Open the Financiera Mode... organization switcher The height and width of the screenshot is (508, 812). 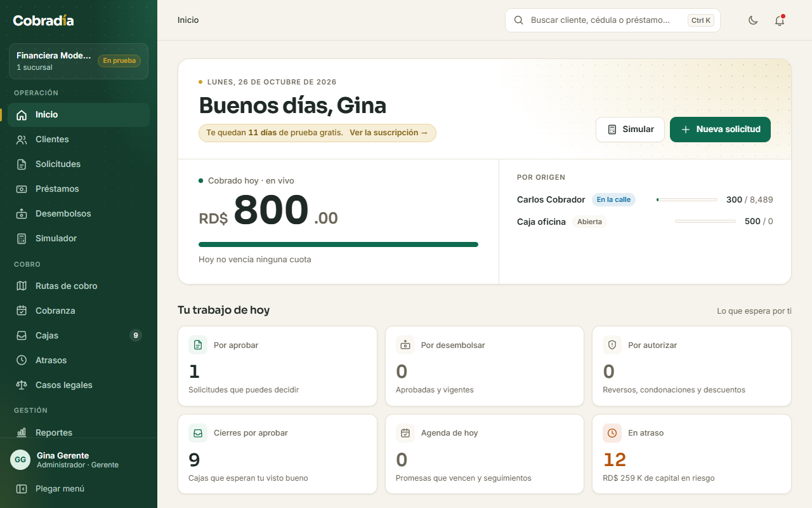point(79,61)
